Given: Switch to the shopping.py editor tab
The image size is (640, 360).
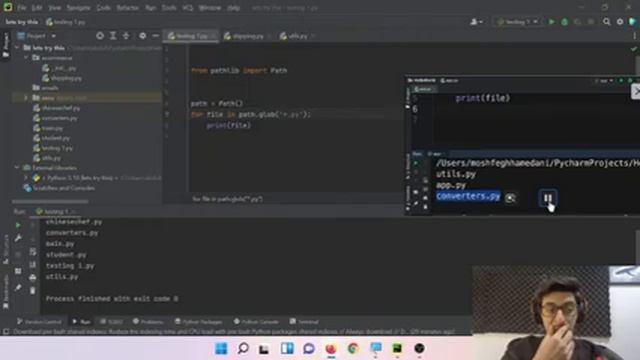Looking at the screenshot, I should click(247, 36).
